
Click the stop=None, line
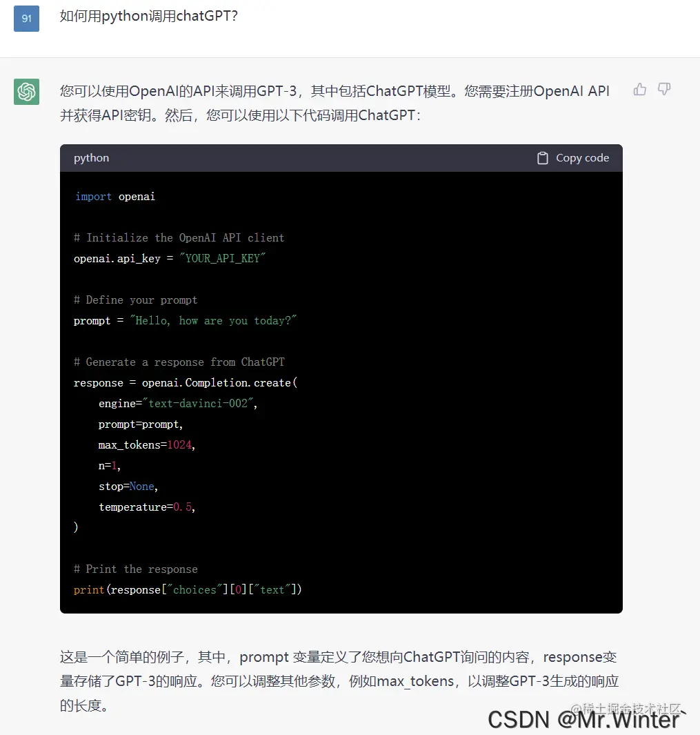[x=128, y=486]
